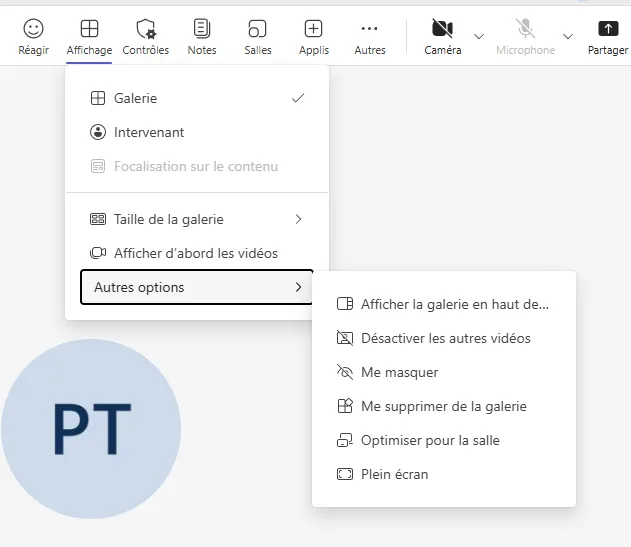Select the Galerie view option
631x547 pixels.
197,98
